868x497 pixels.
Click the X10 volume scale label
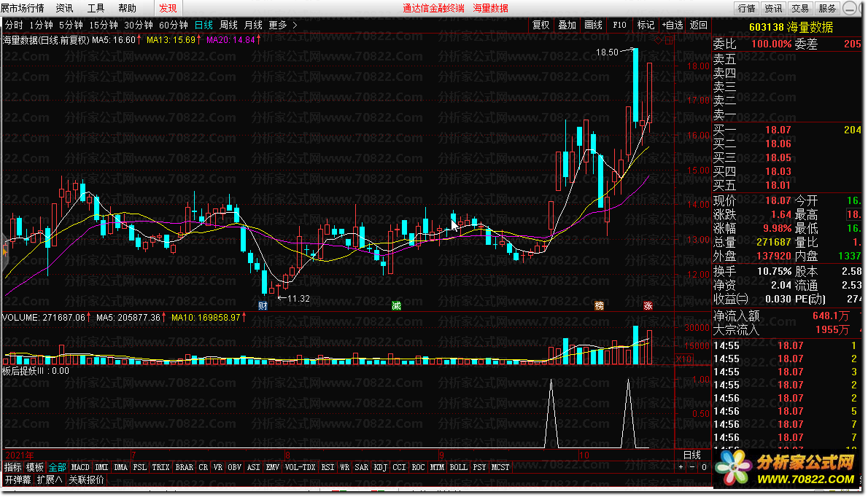(683, 359)
